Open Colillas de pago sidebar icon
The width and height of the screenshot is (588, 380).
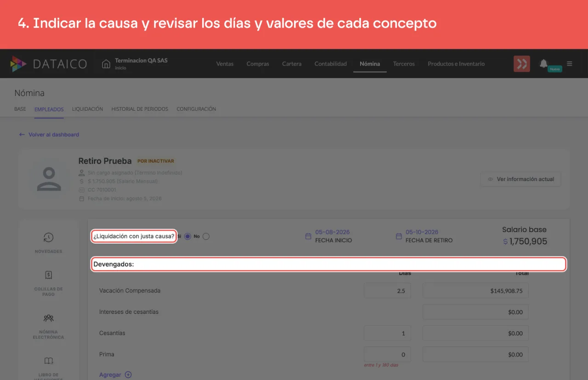(48, 275)
